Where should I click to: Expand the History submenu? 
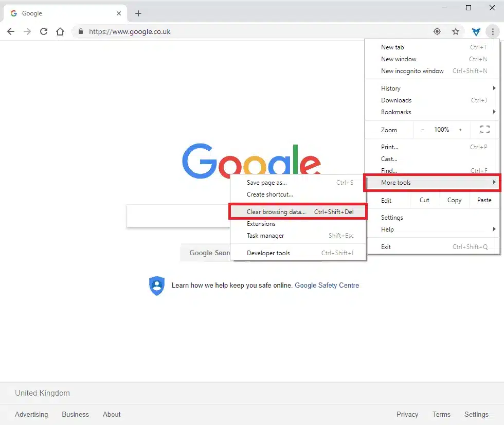[433, 88]
